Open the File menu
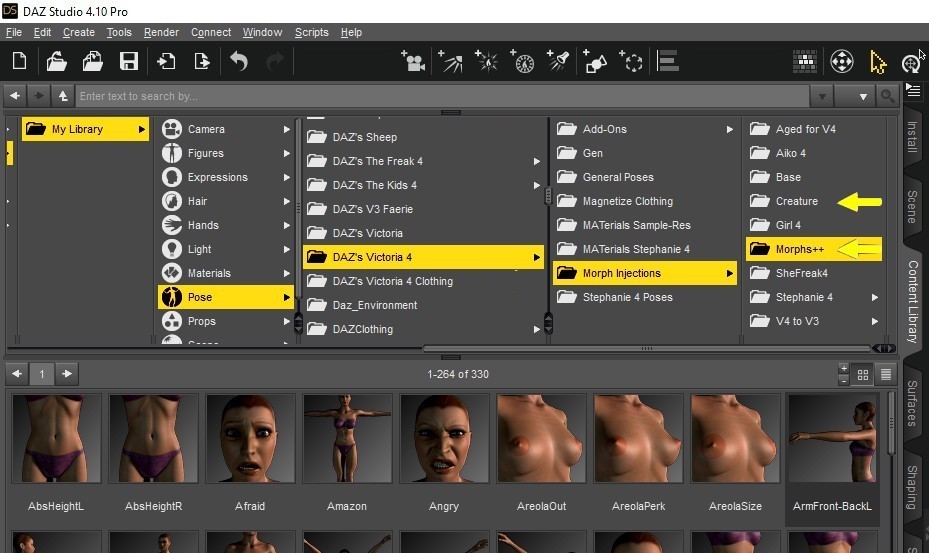The width and height of the screenshot is (929, 553). tap(14, 32)
